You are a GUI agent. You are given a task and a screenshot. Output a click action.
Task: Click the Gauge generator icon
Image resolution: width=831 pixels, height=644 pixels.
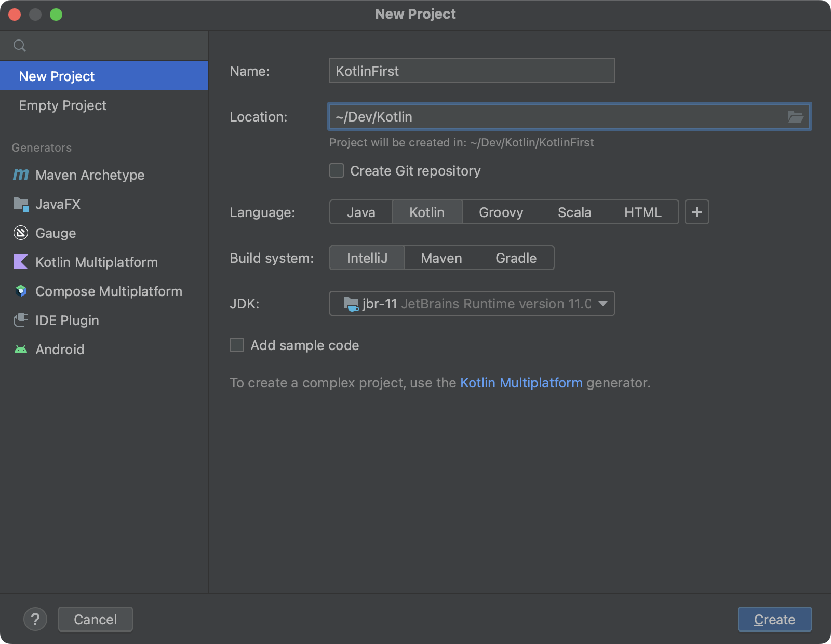[21, 233]
